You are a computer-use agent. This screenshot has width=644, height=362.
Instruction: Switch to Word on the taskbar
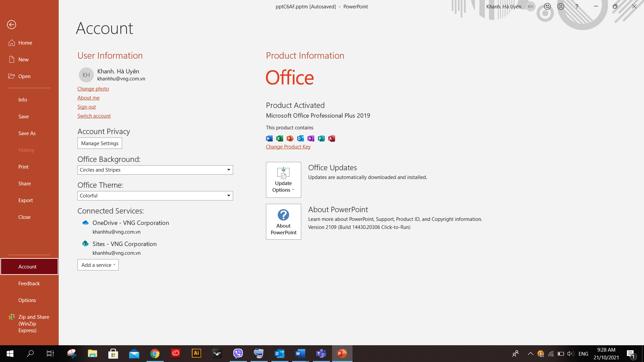tap(301, 354)
